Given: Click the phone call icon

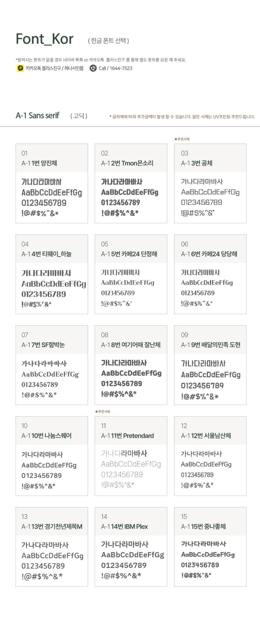Looking at the screenshot, I should (93, 68).
